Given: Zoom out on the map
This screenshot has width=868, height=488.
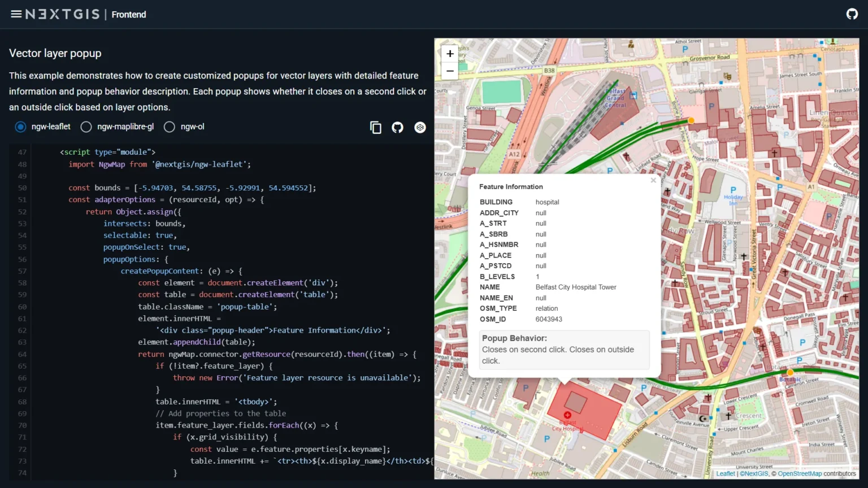Looking at the screenshot, I should pos(450,71).
